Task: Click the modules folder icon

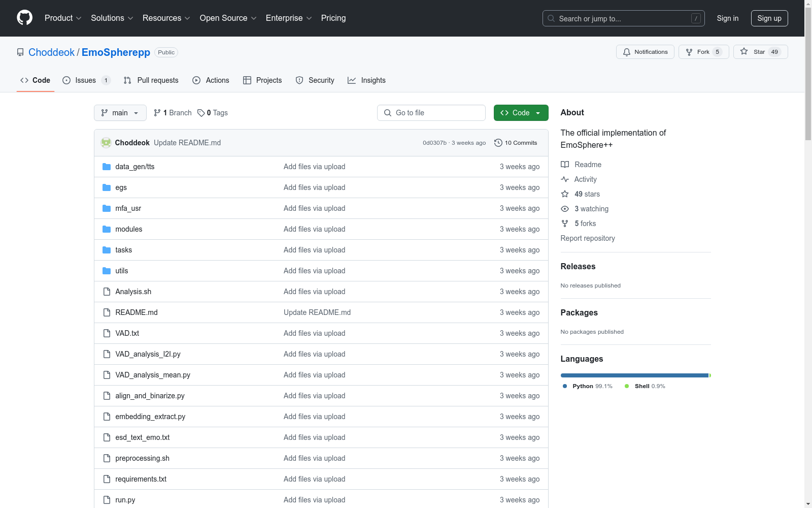Action: [107, 229]
